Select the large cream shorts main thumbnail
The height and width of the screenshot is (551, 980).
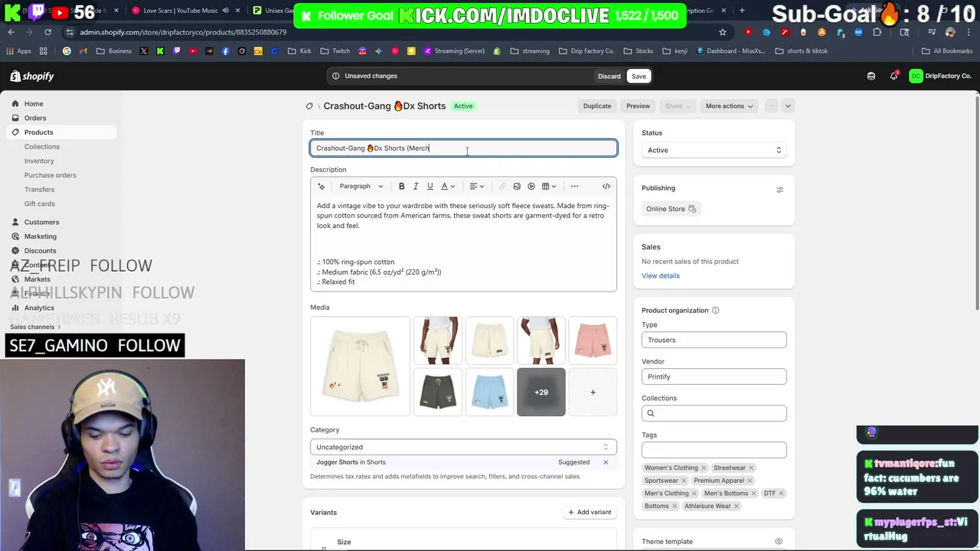click(360, 367)
